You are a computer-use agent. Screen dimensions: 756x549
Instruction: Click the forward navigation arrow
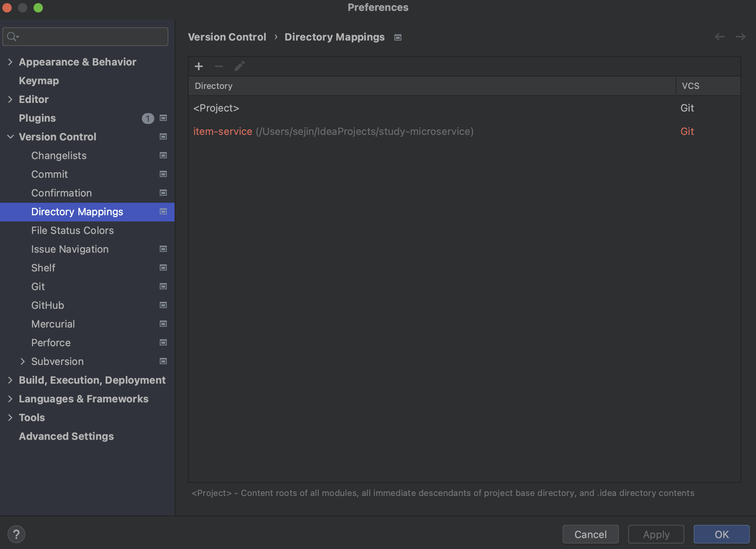point(740,37)
